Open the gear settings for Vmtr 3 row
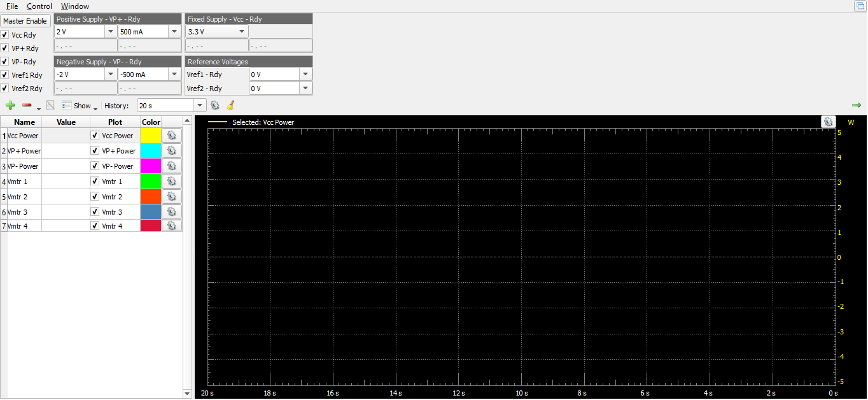 [x=171, y=212]
